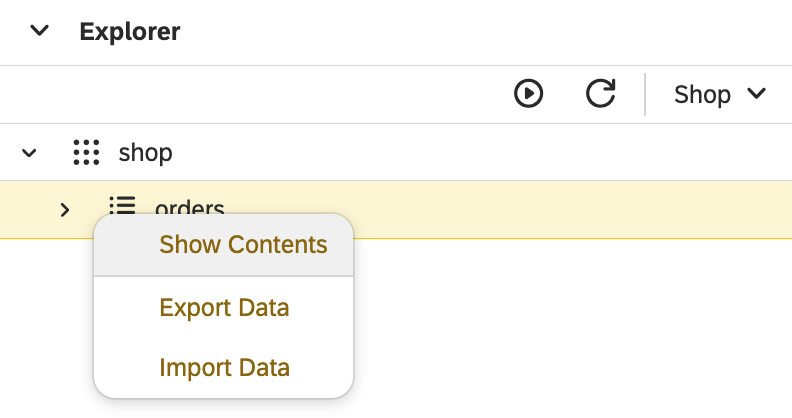Click the dotted grid icon beside shop
Viewport: 792px width, 418px height.
(86, 152)
